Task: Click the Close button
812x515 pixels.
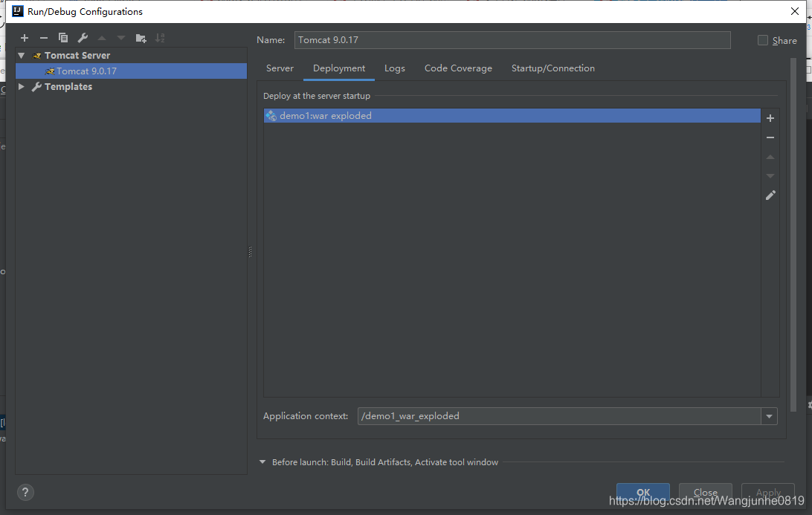Action: 706,492
